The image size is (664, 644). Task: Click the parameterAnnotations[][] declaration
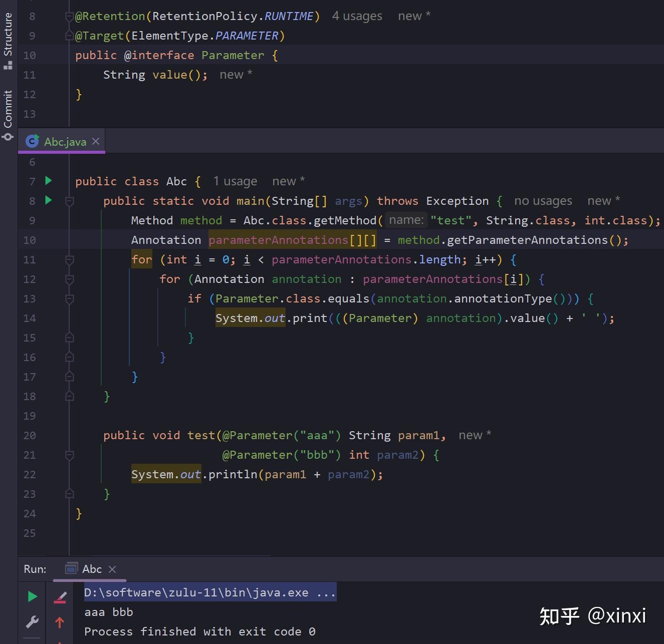pyautogui.click(x=292, y=240)
